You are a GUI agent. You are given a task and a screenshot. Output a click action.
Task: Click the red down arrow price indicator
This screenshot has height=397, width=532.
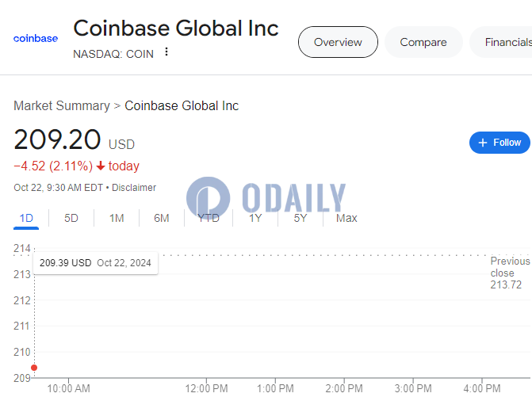click(101, 166)
